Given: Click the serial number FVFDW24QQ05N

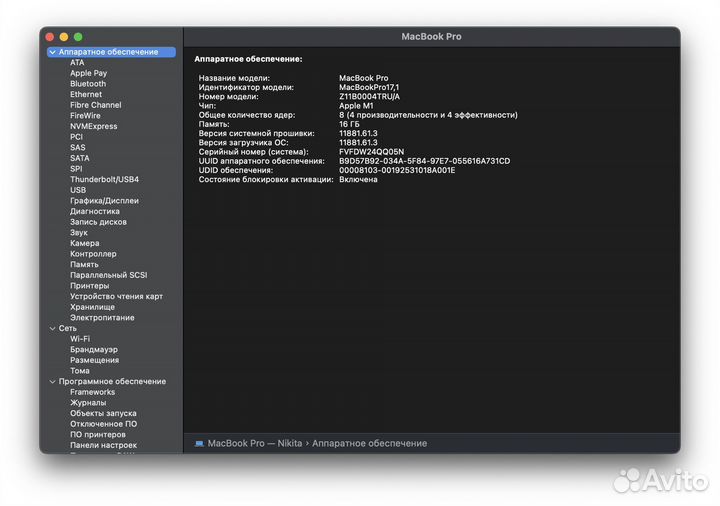Looking at the screenshot, I should (371, 152).
